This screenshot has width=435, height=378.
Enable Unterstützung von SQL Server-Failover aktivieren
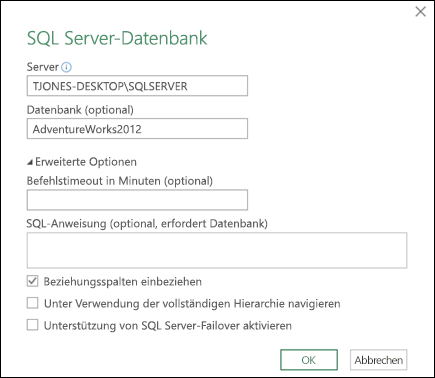[32, 325]
